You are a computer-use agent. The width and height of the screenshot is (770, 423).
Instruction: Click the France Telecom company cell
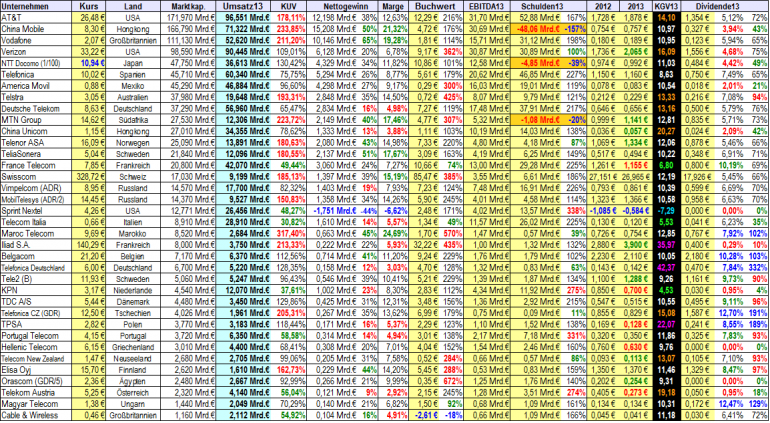click(36, 165)
